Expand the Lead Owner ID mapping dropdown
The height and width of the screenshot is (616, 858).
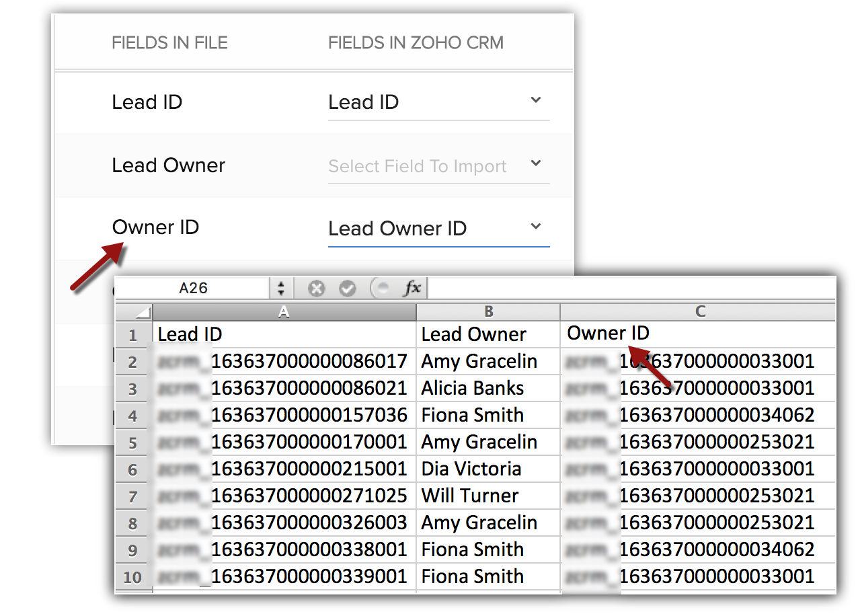pos(535,227)
